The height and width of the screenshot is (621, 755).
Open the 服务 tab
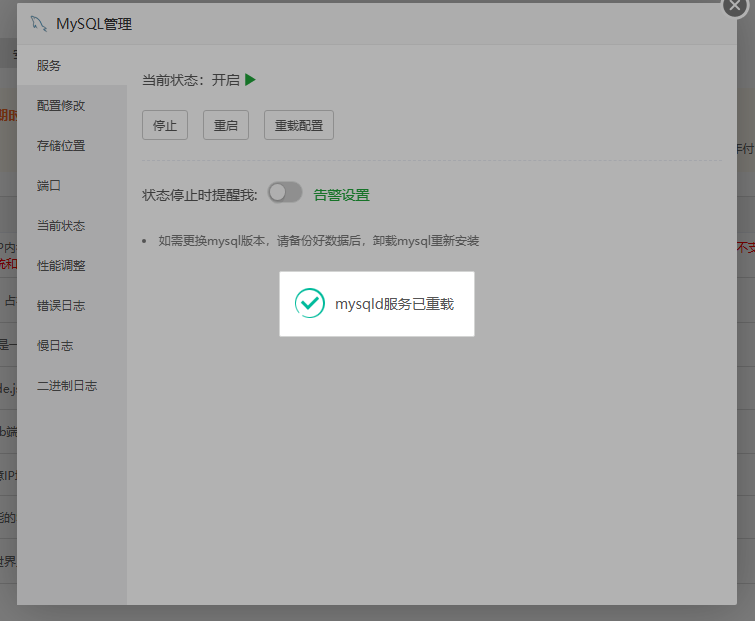72,65
